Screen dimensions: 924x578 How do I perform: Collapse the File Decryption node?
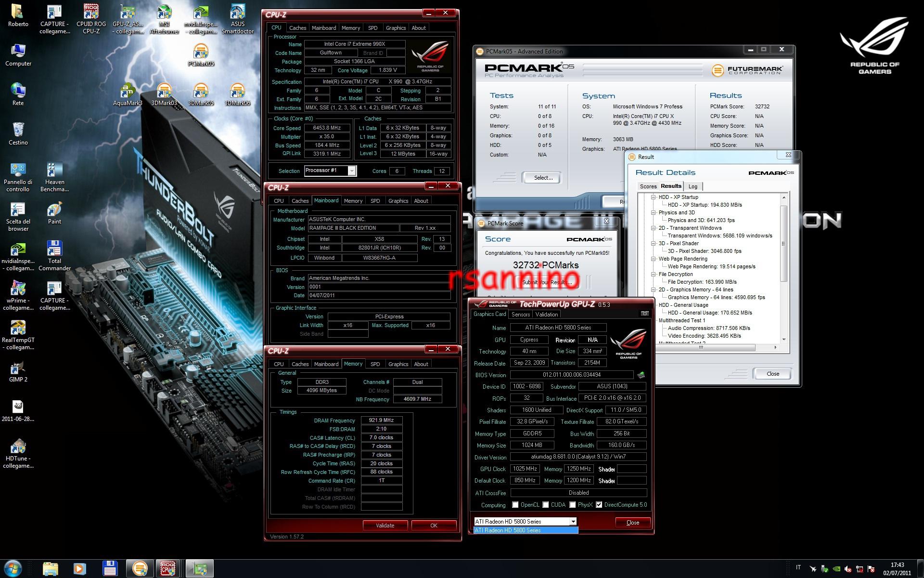pyautogui.click(x=654, y=274)
